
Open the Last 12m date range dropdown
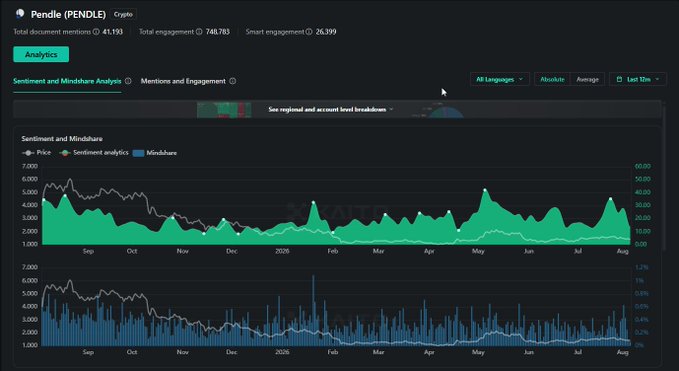pos(638,79)
